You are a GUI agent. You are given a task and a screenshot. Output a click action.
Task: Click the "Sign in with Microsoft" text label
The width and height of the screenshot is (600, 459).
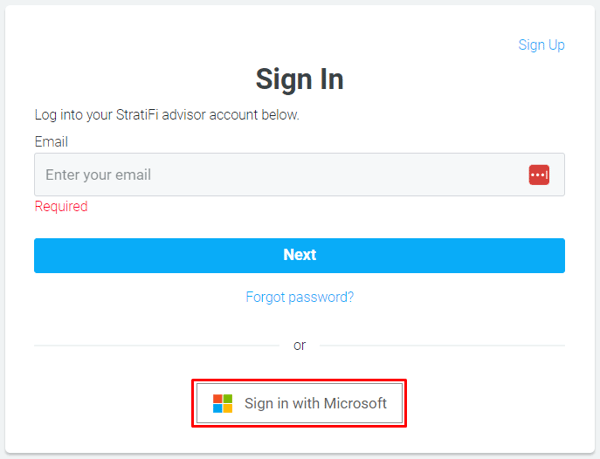(315, 404)
